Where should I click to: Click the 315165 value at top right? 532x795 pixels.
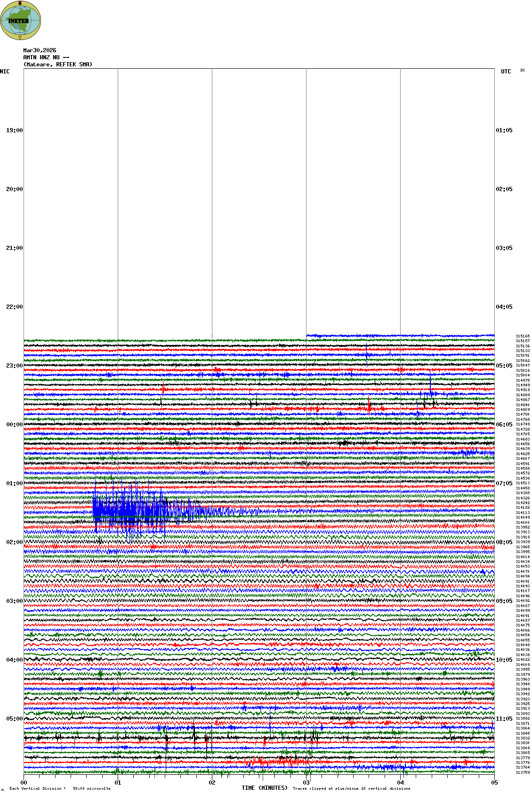(523, 336)
